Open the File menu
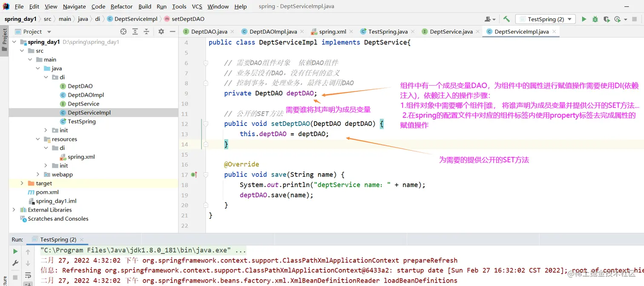 click(x=19, y=6)
